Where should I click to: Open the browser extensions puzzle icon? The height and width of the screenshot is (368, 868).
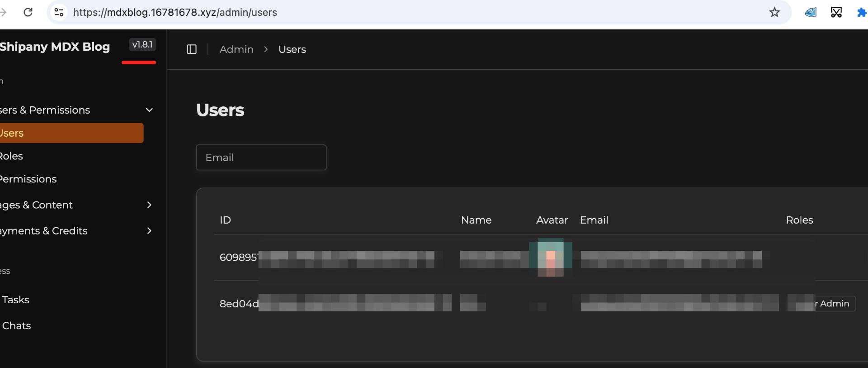861,12
